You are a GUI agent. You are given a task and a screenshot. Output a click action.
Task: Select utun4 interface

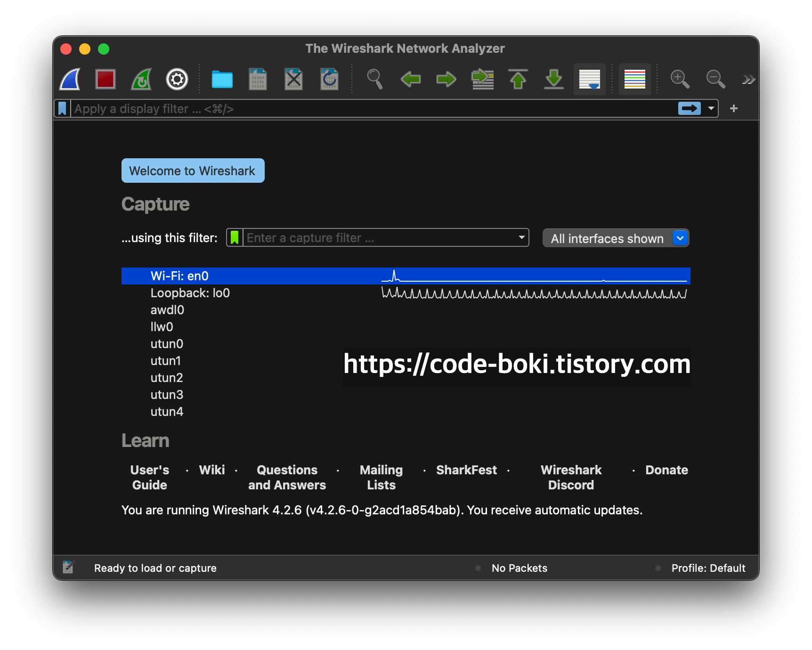click(x=406, y=412)
